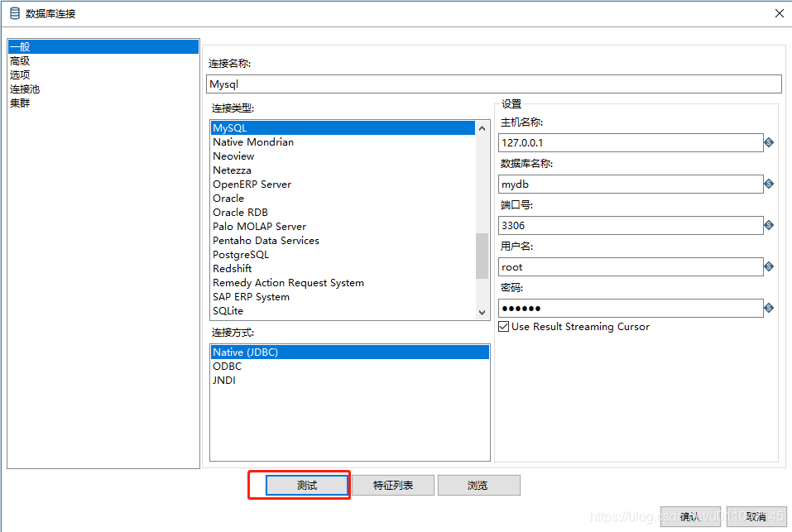Select Native (JDBC) access method
792x532 pixels.
click(x=350, y=352)
